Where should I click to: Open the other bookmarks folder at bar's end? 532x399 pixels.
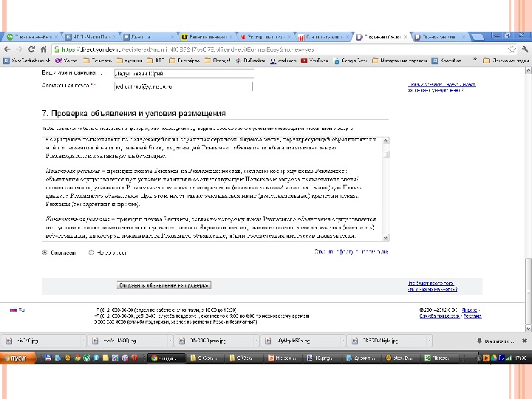click(506, 61)
